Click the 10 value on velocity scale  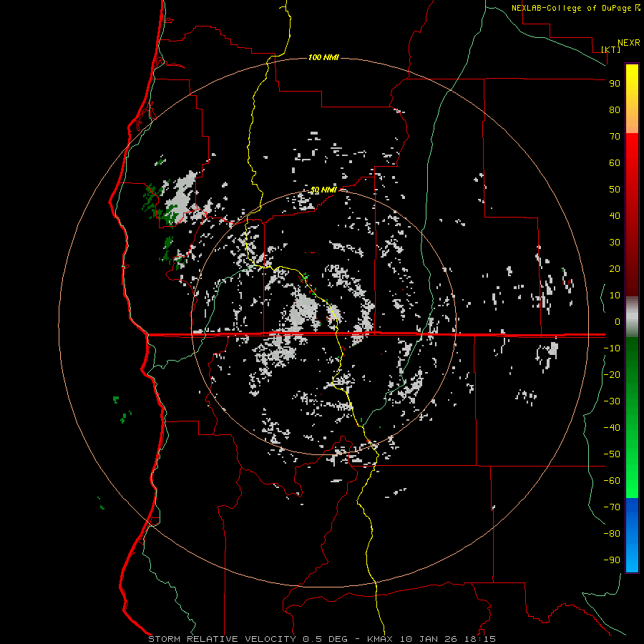(x=615, y=296)
